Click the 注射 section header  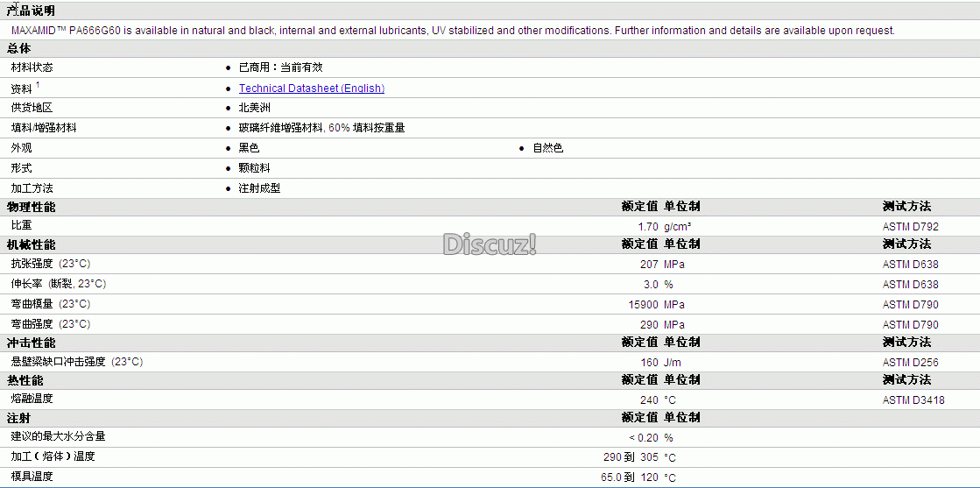coord(18,418)
